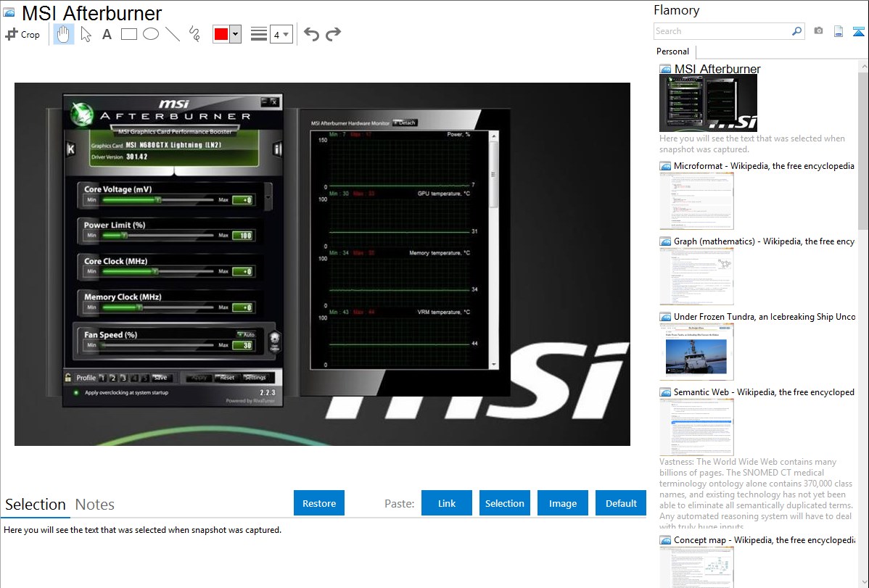
Task: Select the freehand scribble tool
Action: coord(194,34)
